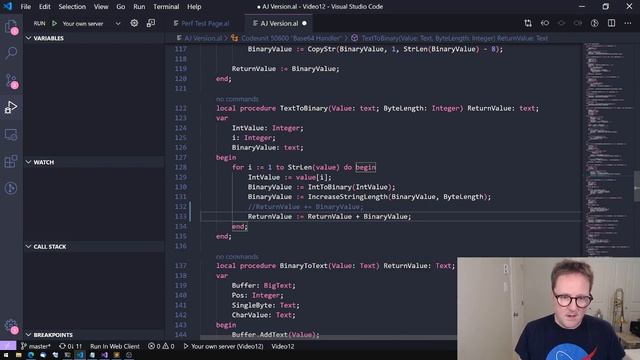Click the bottom circular activity bar icon
Screen dimensions: 640x360
coord(11,188)
